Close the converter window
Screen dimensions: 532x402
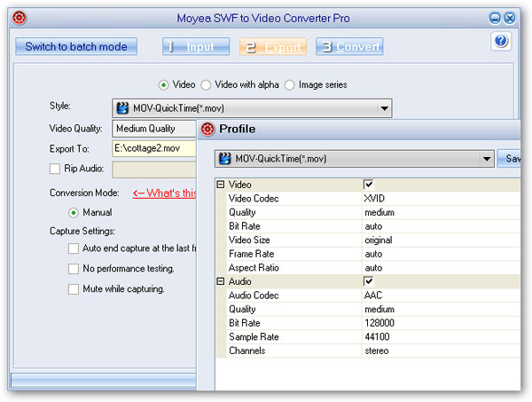click(x=510, y=18)
